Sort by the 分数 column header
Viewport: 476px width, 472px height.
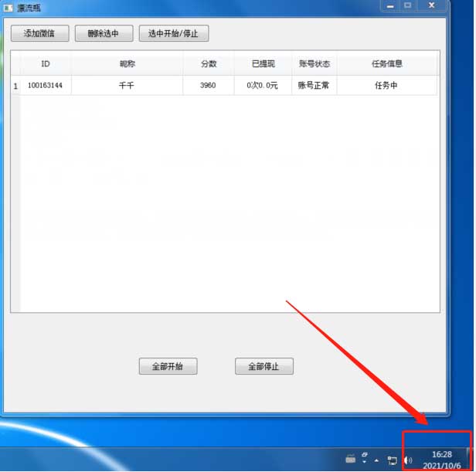tap(208, 64)
